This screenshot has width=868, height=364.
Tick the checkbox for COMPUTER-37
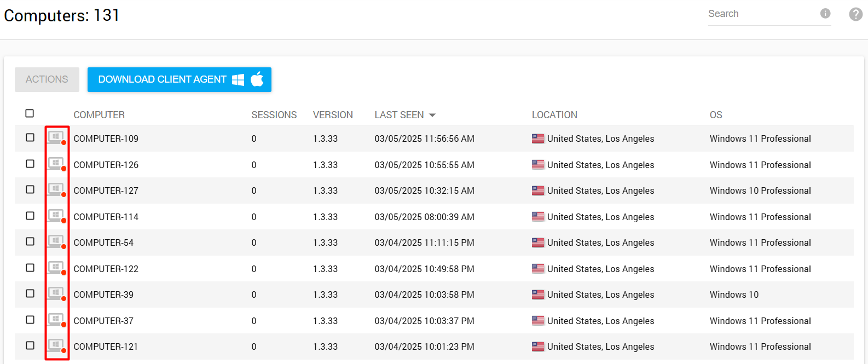click(30, 320)
